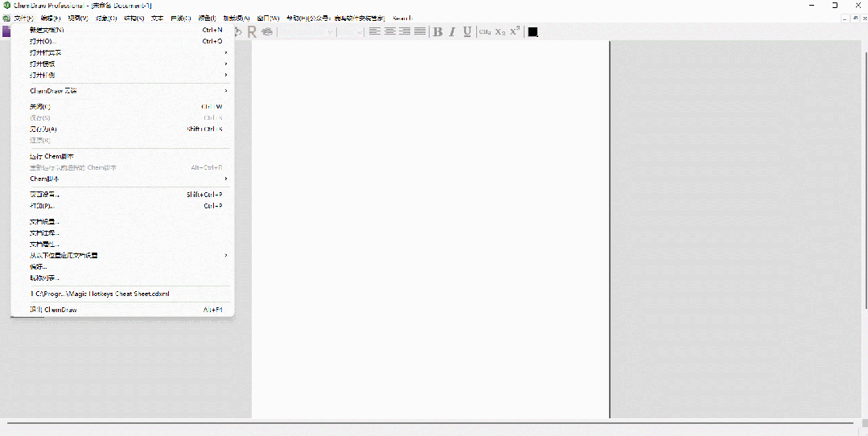Apply the superscript X² format
The height and width of the screenshot is (436, 868).
tap(515, 31)
